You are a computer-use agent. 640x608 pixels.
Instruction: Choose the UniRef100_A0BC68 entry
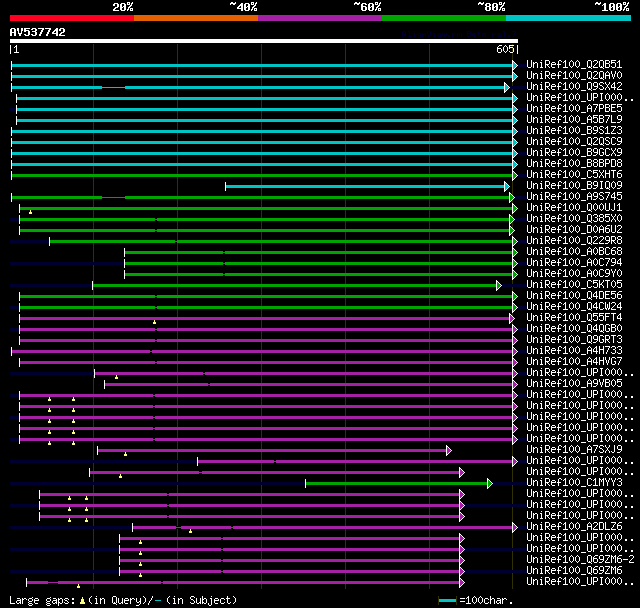pos(574,252)
